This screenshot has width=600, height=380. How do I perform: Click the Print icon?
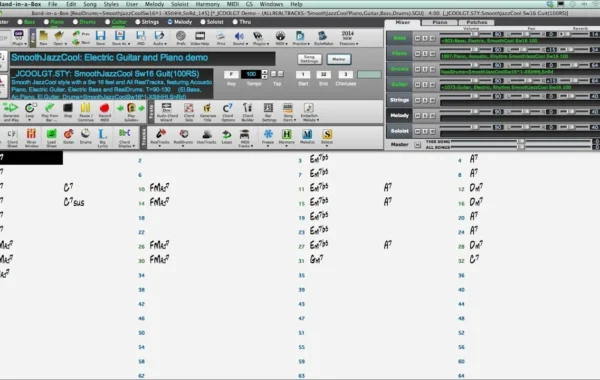tap(221, 38)
